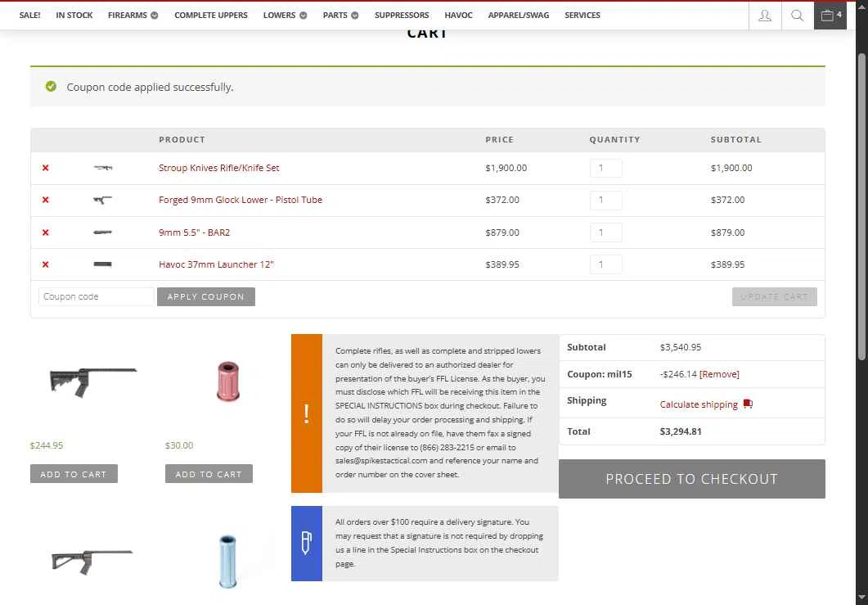Expand the Lowers menu arrow
Screen dimensions: 868x605
click(304, 16)
